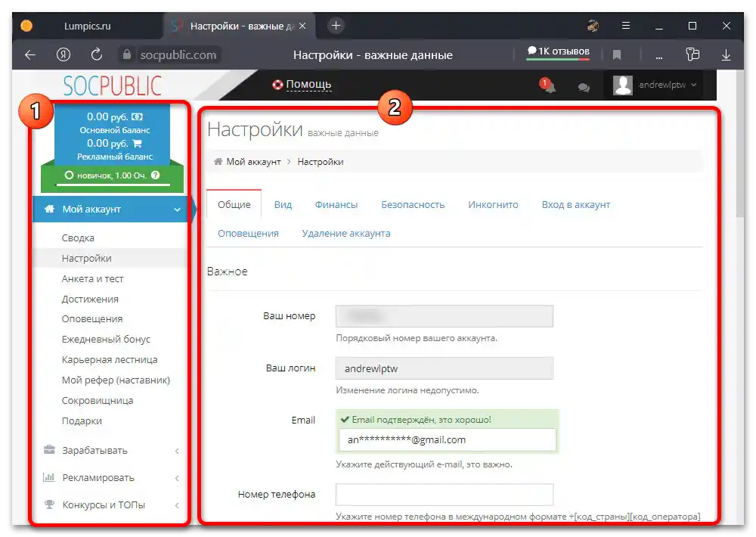The height and width of the screenshot is (537, 756).
Task: Click the question mark next to новичок status
Action: [x=155, y=175]
